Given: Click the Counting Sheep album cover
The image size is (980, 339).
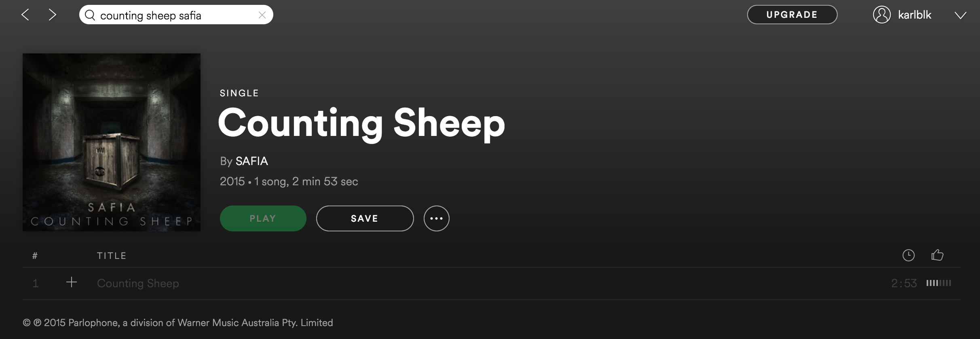Looking at the screenshot, I should (112, 142).
